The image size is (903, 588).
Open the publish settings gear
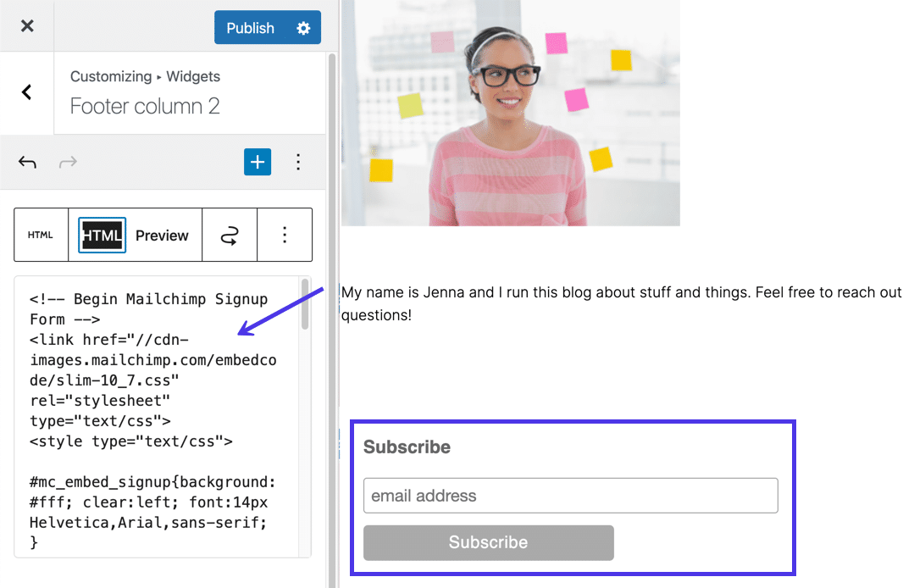tap(303, 27)
